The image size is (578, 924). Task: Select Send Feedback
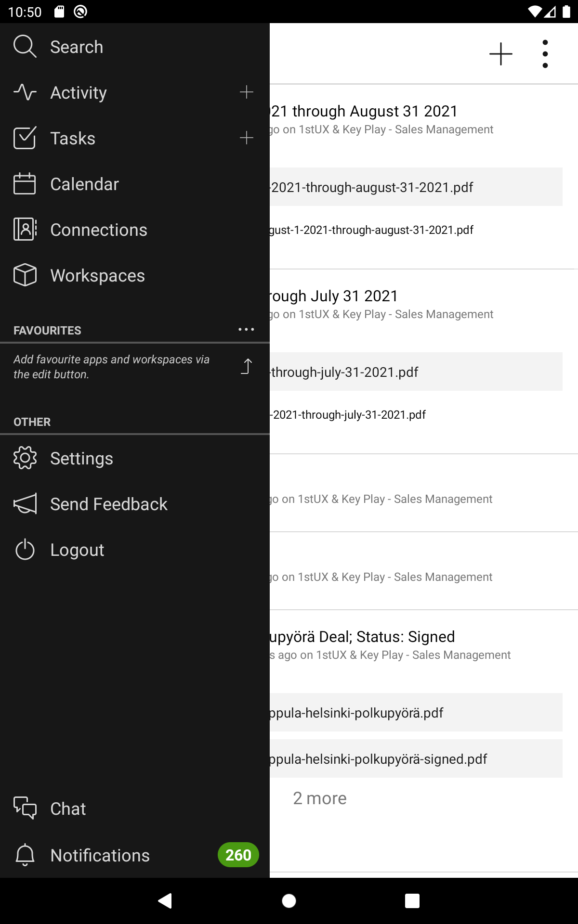108,504
